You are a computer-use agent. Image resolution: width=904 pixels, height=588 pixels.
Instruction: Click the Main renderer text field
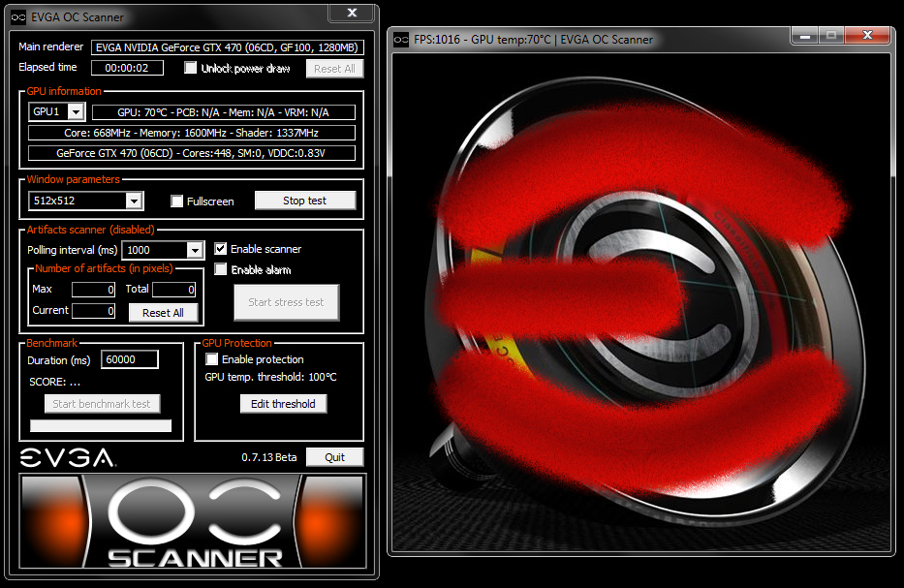[x=227, y=47]
